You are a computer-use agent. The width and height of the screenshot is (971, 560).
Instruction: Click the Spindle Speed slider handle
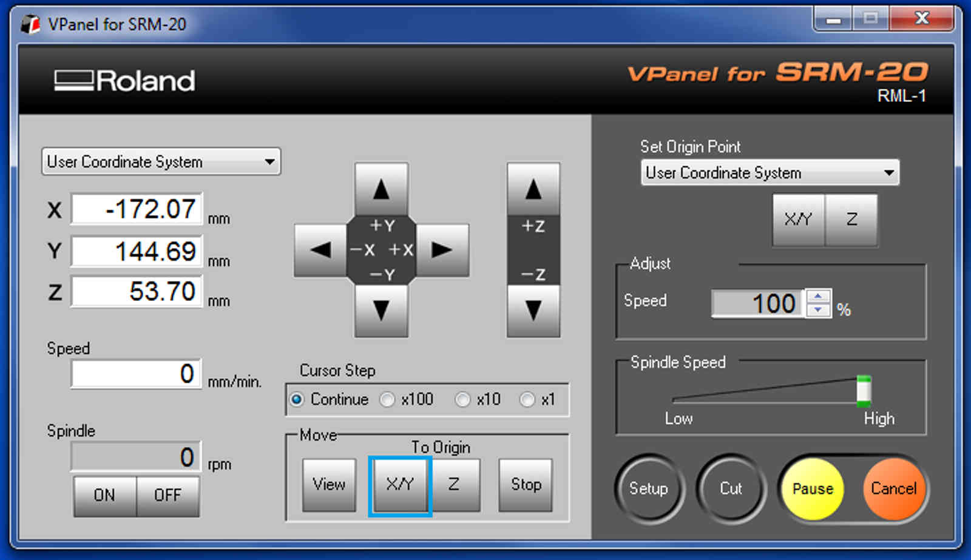click(x=864, y=391)
